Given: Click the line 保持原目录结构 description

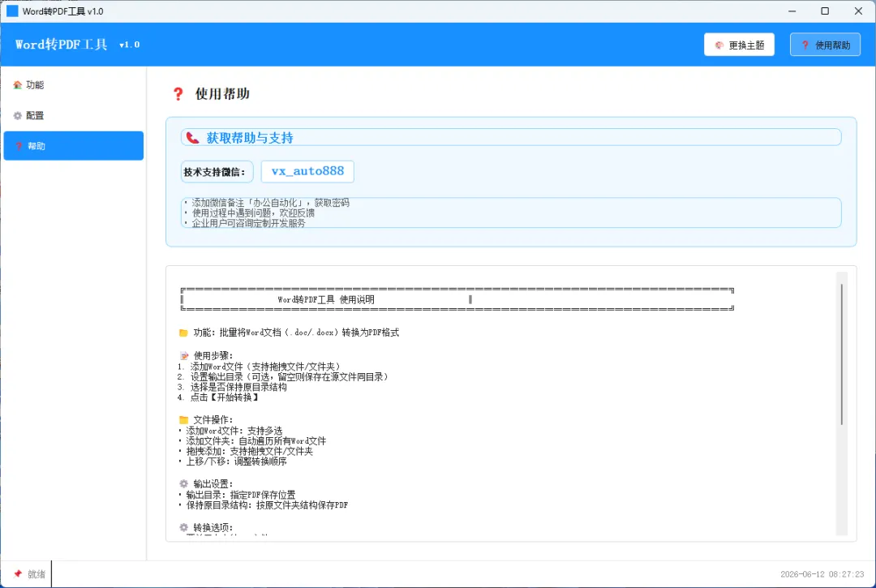Looking at the screenshot, I should point(267,504).
